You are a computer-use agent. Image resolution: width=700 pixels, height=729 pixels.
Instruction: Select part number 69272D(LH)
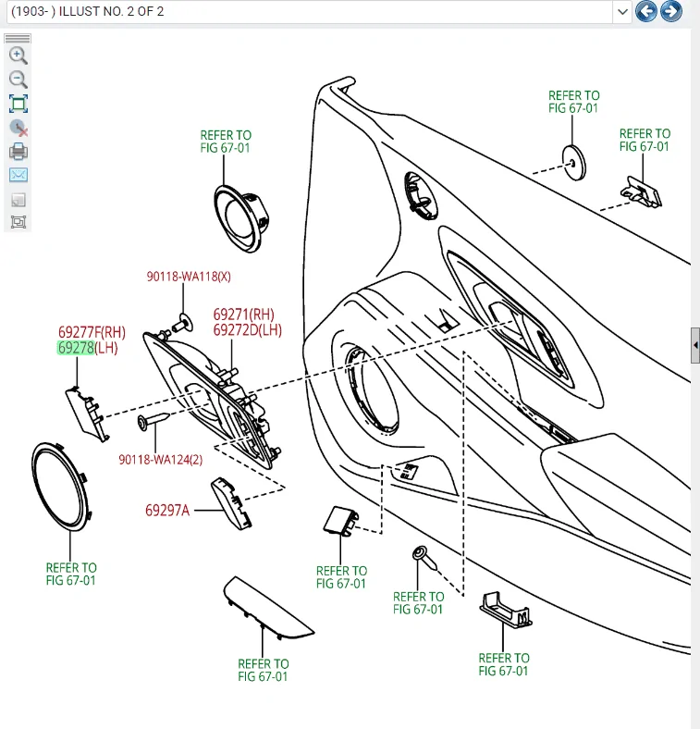coord(248,330)
